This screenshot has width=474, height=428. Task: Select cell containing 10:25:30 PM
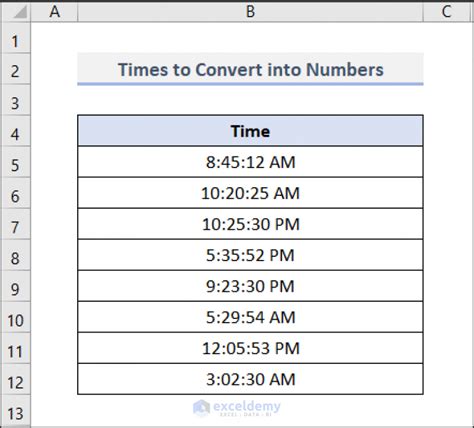pyautogui.click(x=250, y=224)
